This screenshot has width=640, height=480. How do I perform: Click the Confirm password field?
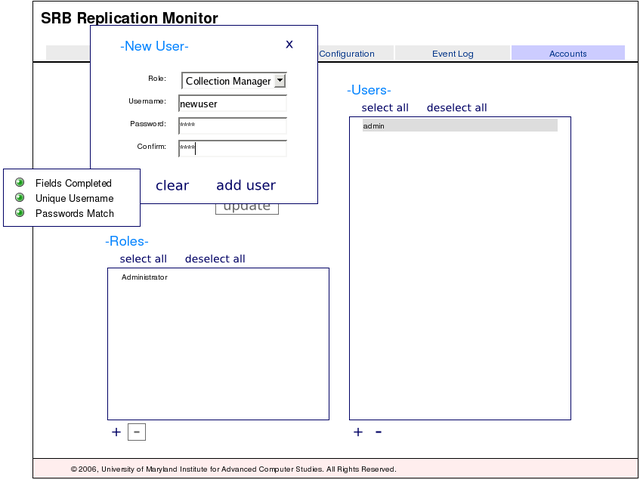point(232,148)
